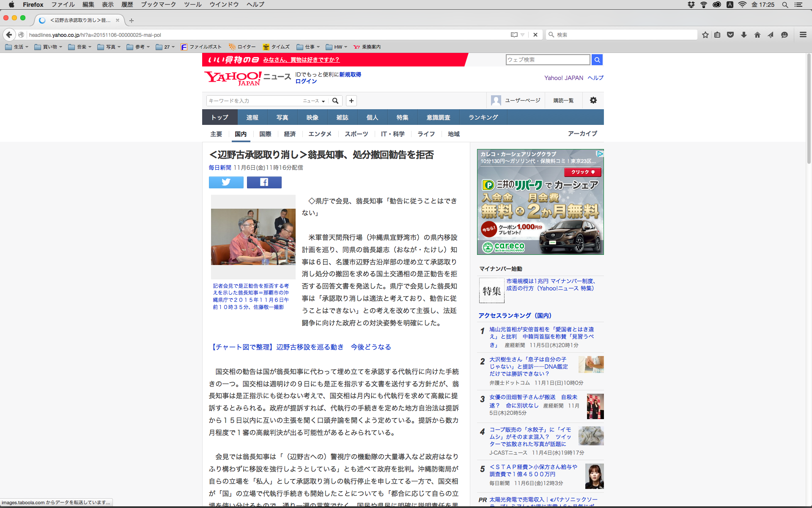This screenshot has height=508, width=812.
Task: Open the 辺野古移設 chart summary link
Action: (x=300, y=347)
